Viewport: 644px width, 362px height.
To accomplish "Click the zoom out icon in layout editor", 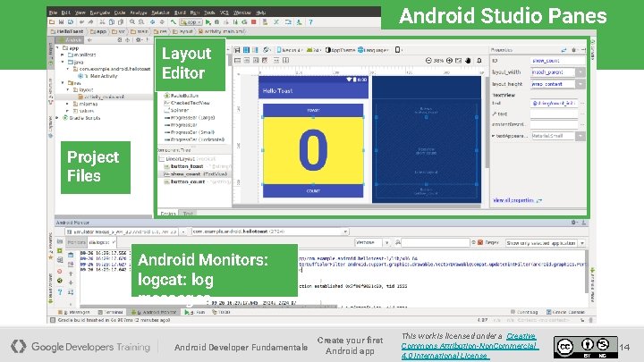I will [x=428, y=61].
